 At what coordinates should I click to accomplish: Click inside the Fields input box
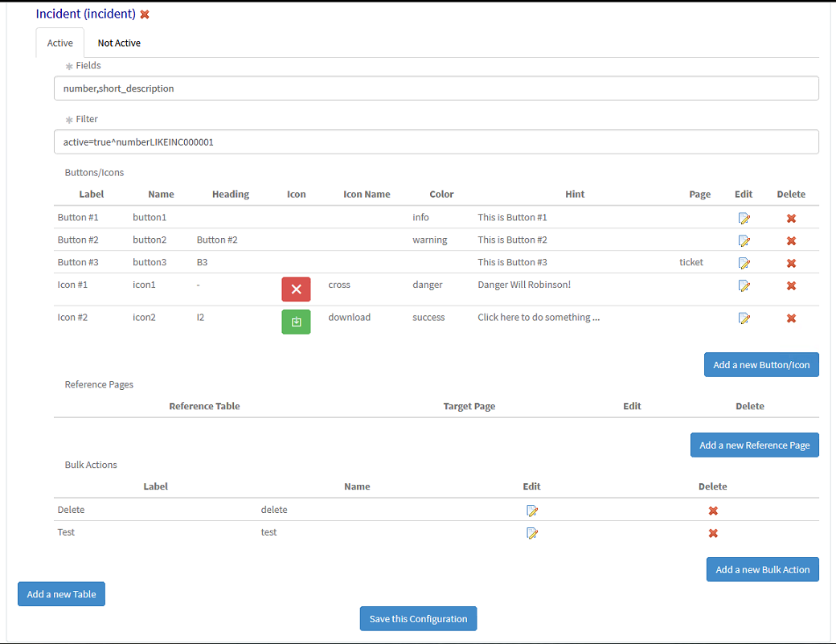pyautogui.click(x=436, y=88)
